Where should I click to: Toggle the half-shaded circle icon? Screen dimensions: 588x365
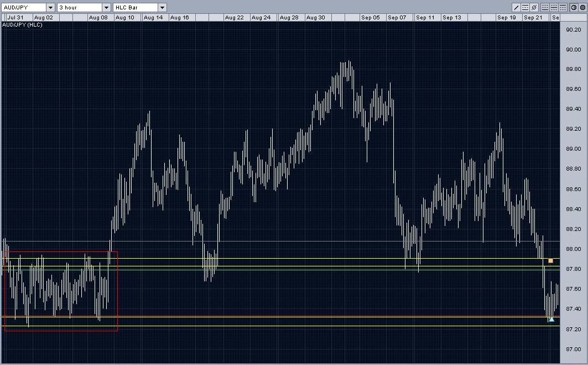click(x=574, y=8)
